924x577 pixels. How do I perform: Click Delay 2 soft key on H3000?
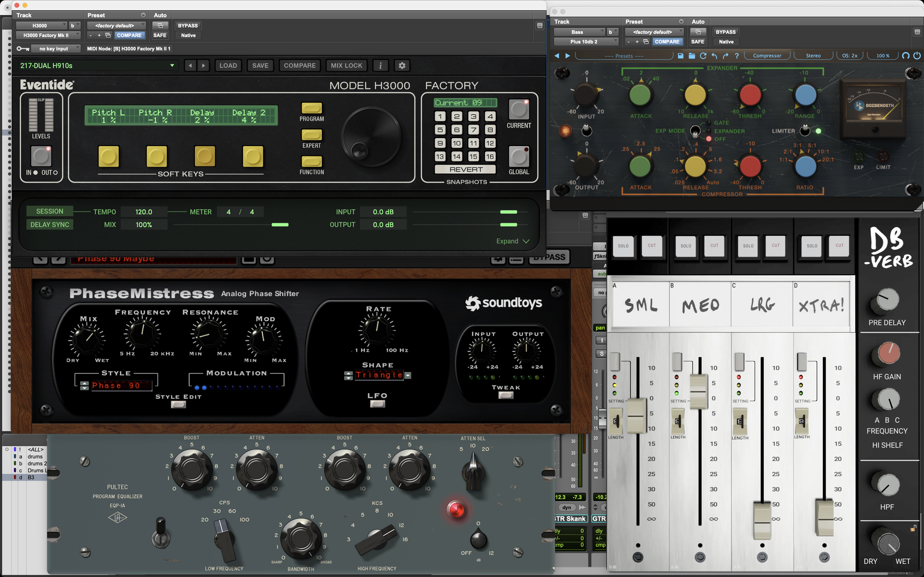(253, 156)
